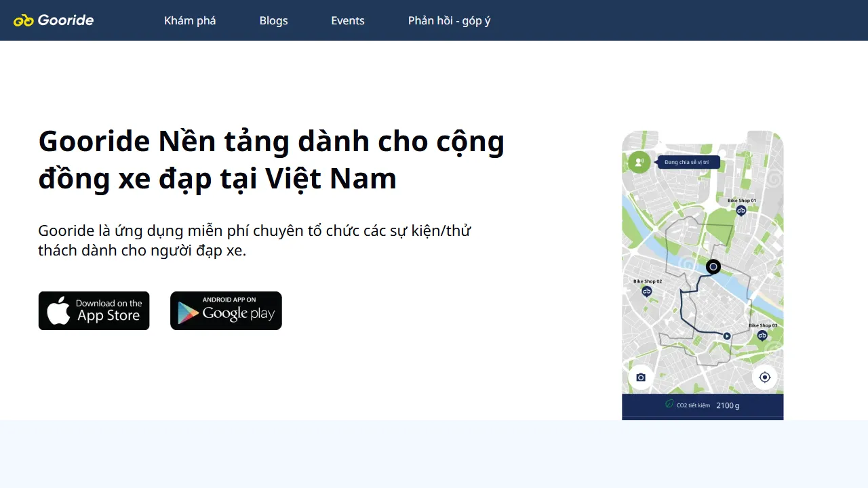Click the crosshair locate-me icon
The width and height of the screenshot is (868, 488).
764,377
